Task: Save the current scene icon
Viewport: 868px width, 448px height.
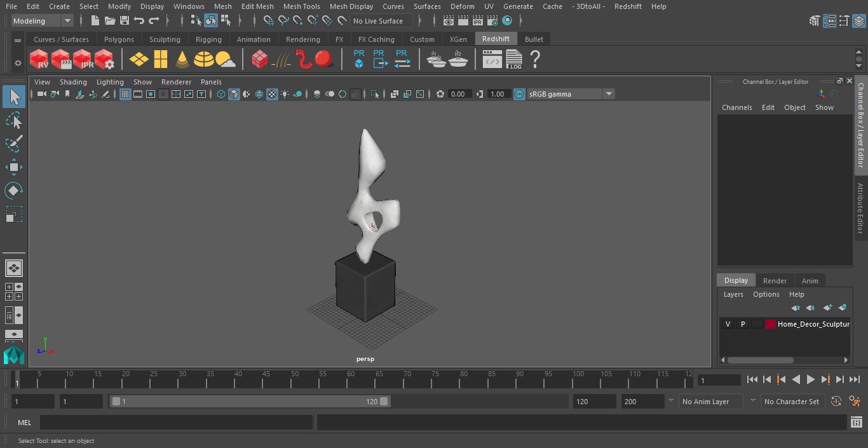Action: (125, 21)
